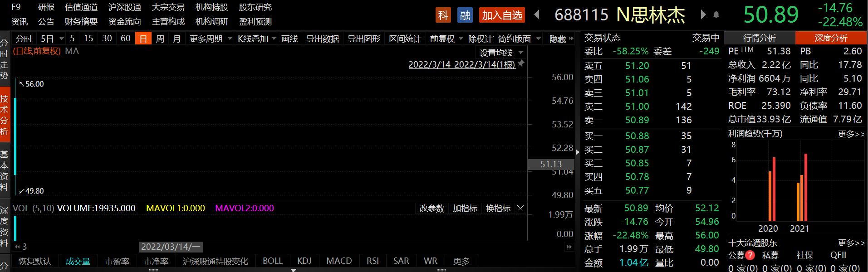Open 深度分析 tab

[x=831, y=38]
